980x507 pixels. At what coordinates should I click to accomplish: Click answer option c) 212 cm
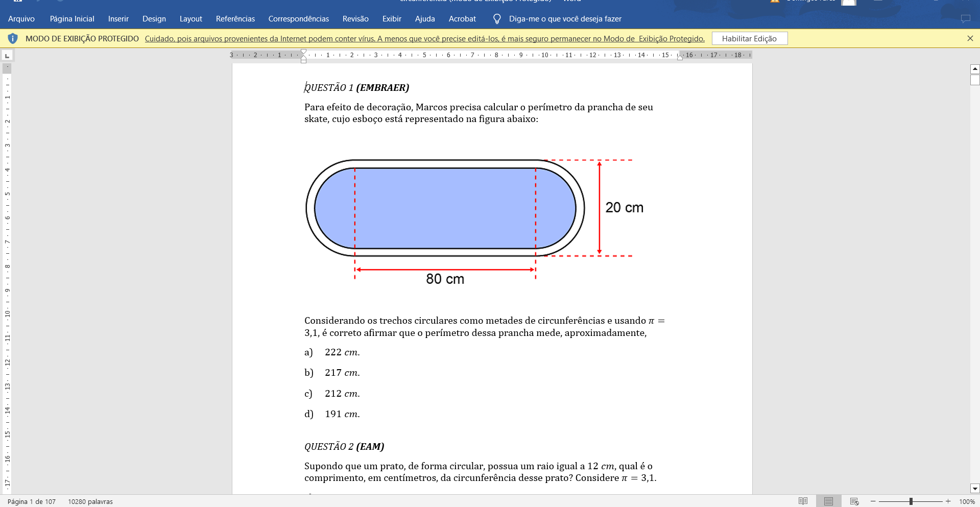[x=332, y=393]
